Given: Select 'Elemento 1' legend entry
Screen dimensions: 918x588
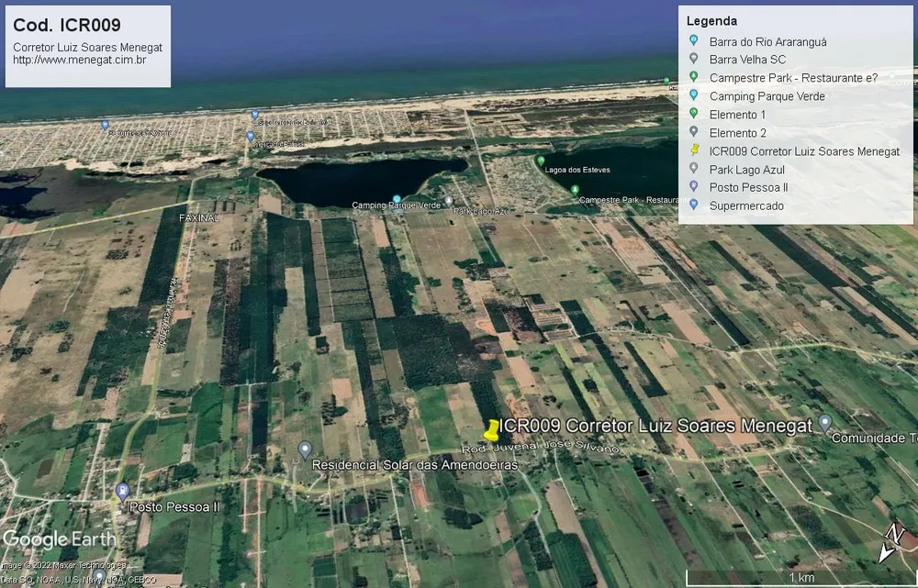Looking at the screenshot, I should (x=738, y=115).
